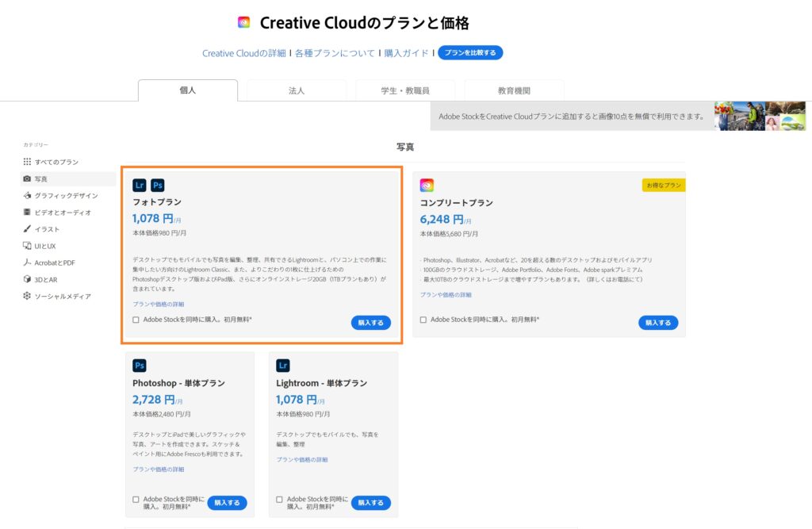Click the お得なプラン badge

(x=664, y=185)
